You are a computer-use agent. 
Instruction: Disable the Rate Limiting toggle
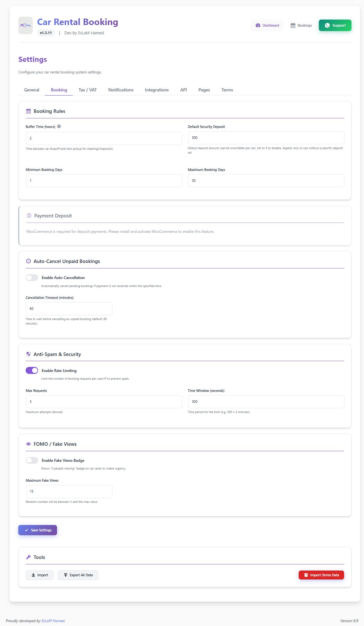coord(32,370)
